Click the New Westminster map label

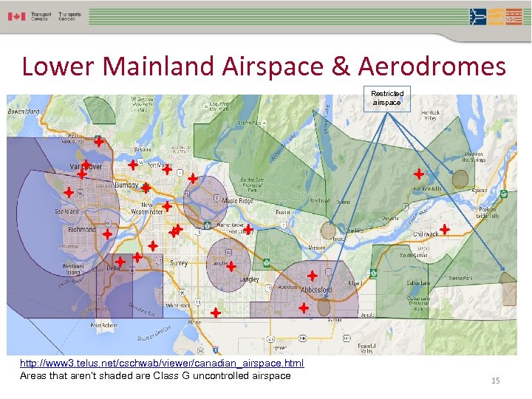coord(146,208)
